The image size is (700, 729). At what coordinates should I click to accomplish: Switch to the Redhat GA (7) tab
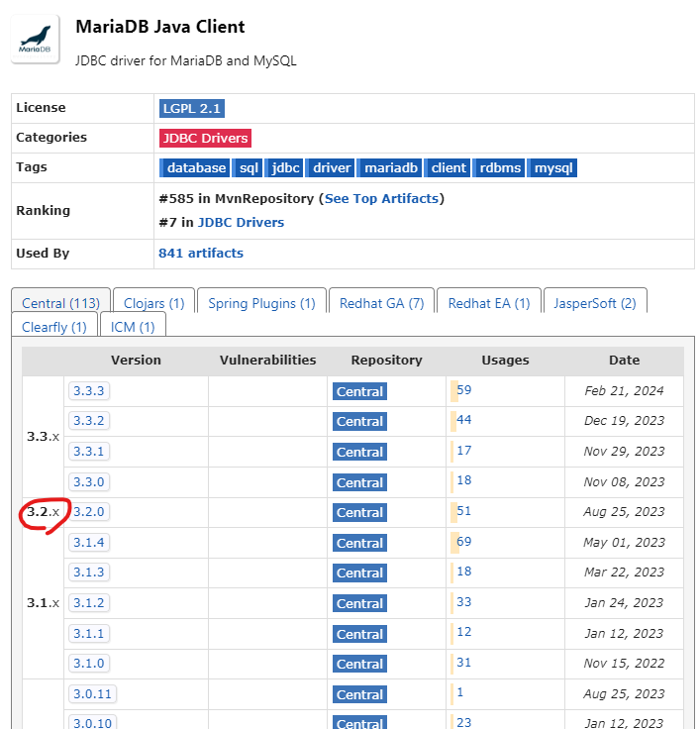381,303
